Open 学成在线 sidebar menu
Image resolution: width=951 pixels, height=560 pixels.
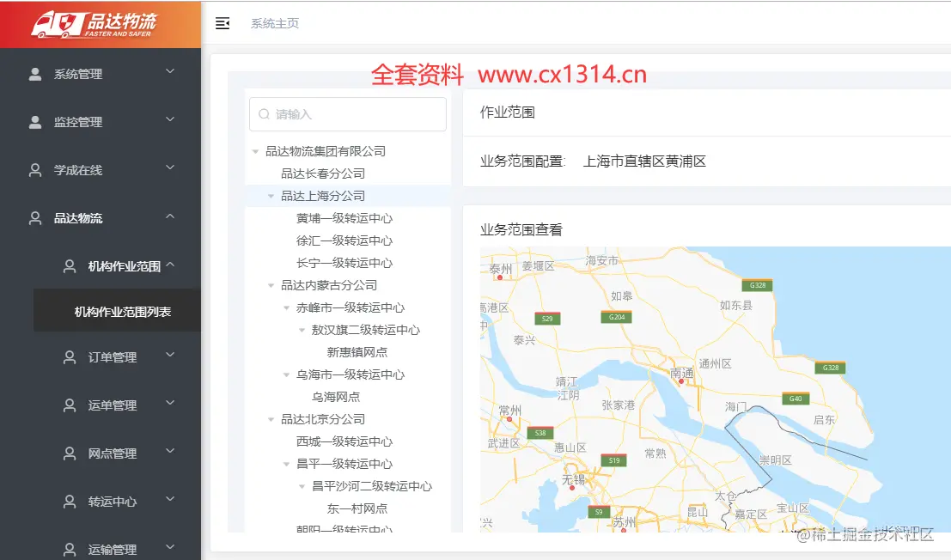(101, 170)
